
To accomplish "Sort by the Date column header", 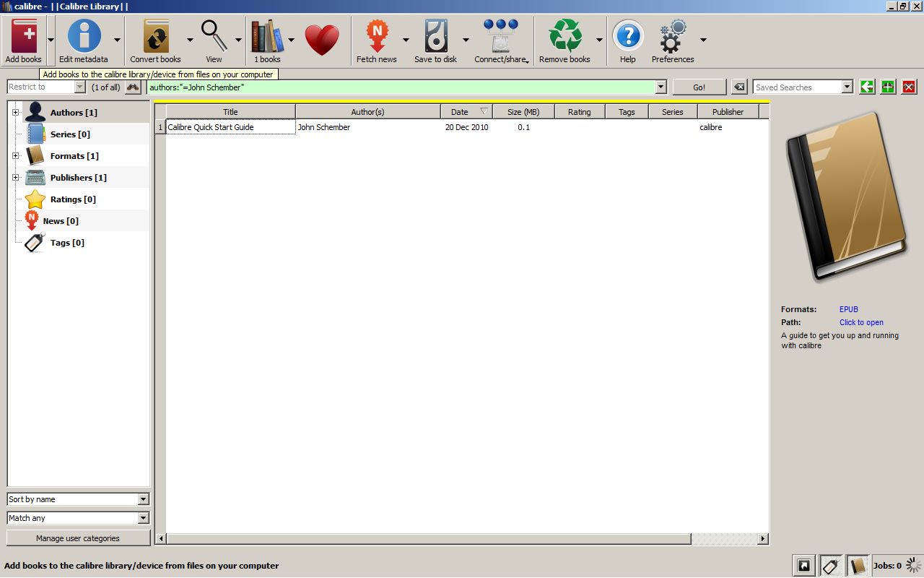I will coord(467,112).
